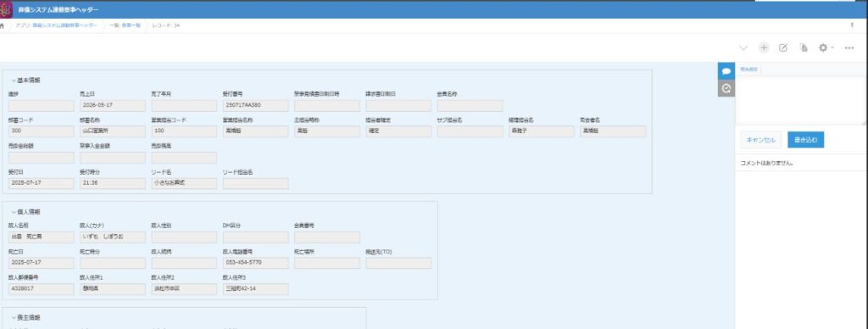
Task: Click the empty サブ担当名 field
Action: click(x=470, y=131)
